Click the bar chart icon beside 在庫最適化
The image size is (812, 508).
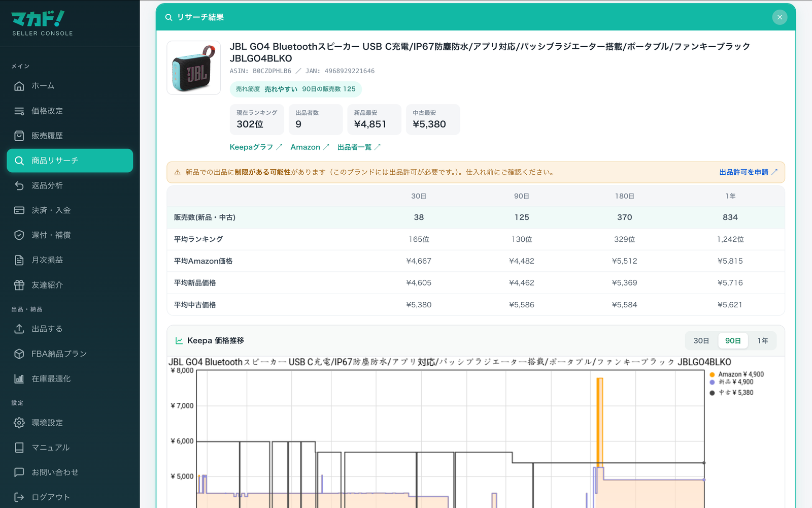click(19, 378)
